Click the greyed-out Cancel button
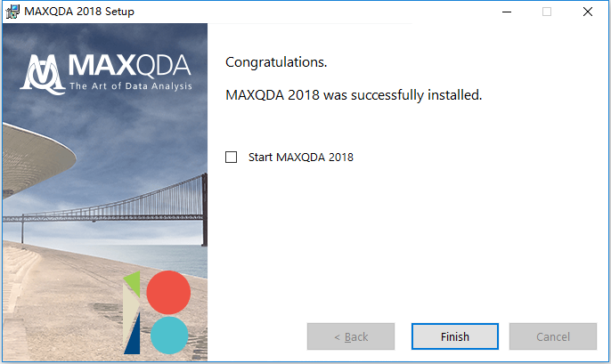The width and height of the screenshot is (611, 364). [553, 336]
